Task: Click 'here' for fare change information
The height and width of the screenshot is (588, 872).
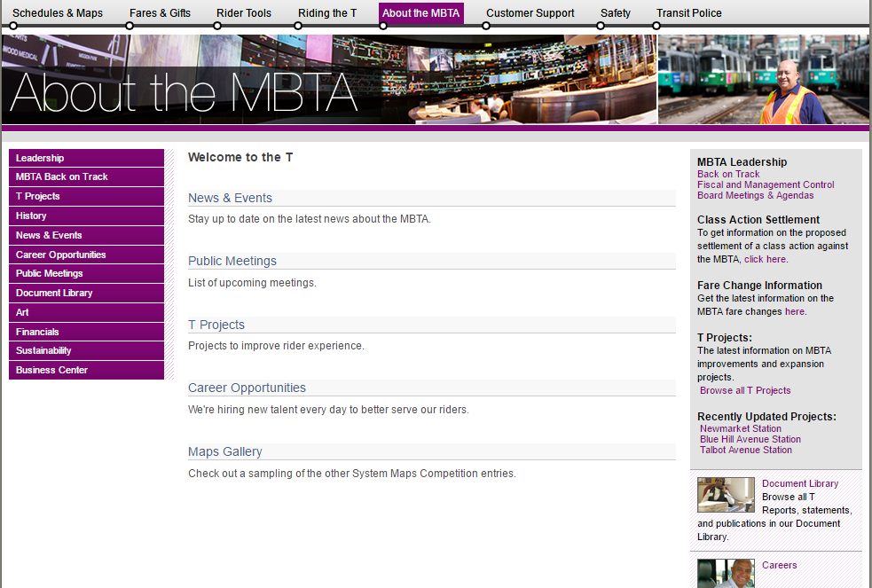Action: coord(795,311)
